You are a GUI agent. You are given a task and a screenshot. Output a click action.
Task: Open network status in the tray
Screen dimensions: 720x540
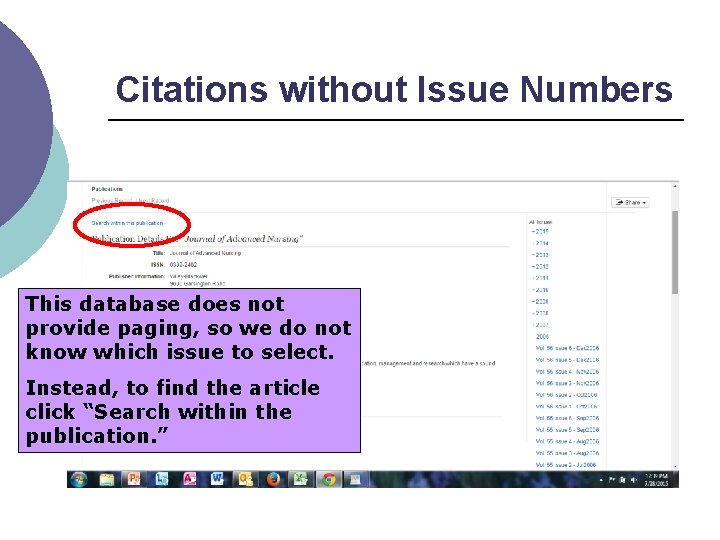623,480
